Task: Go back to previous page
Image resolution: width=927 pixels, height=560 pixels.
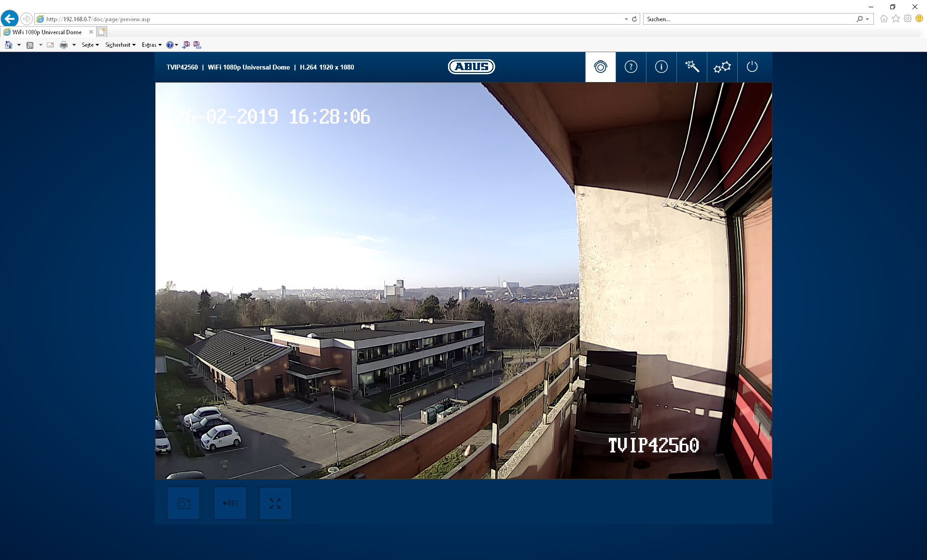Action: (x=10, y=19)
